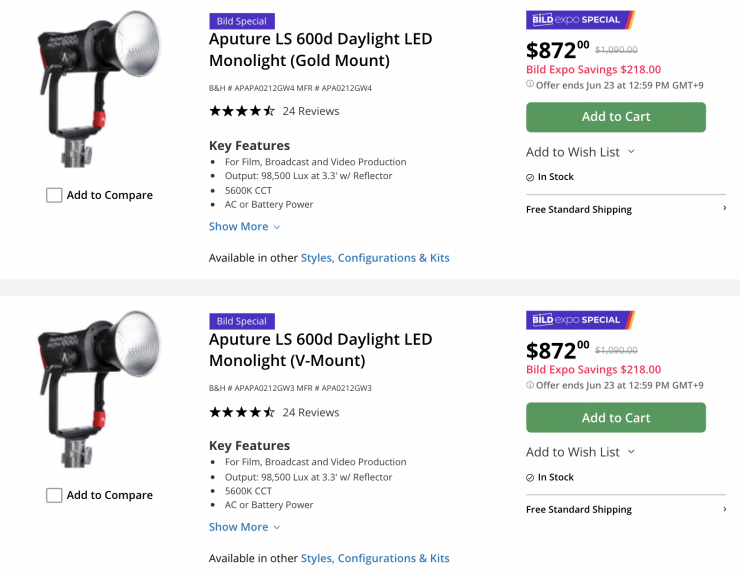Click the star rating of the V-Mount light
The image size is (740, 576).
tap(242, 412)
